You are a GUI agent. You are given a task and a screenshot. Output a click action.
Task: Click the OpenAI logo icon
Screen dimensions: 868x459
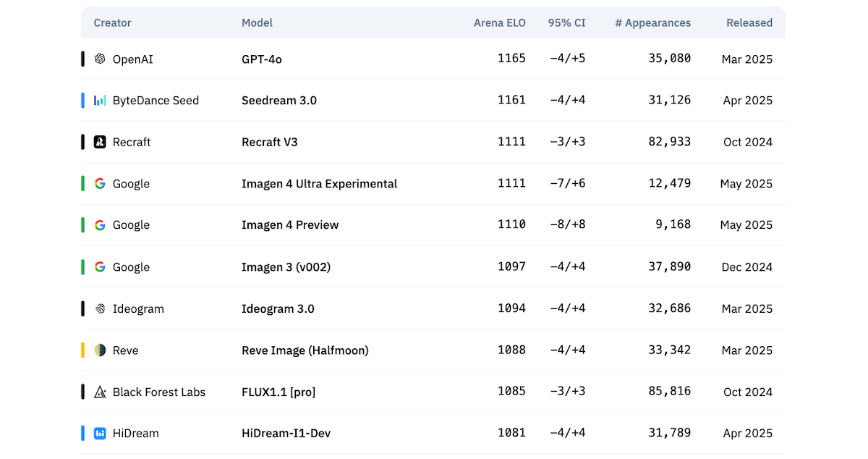(100, 59)
